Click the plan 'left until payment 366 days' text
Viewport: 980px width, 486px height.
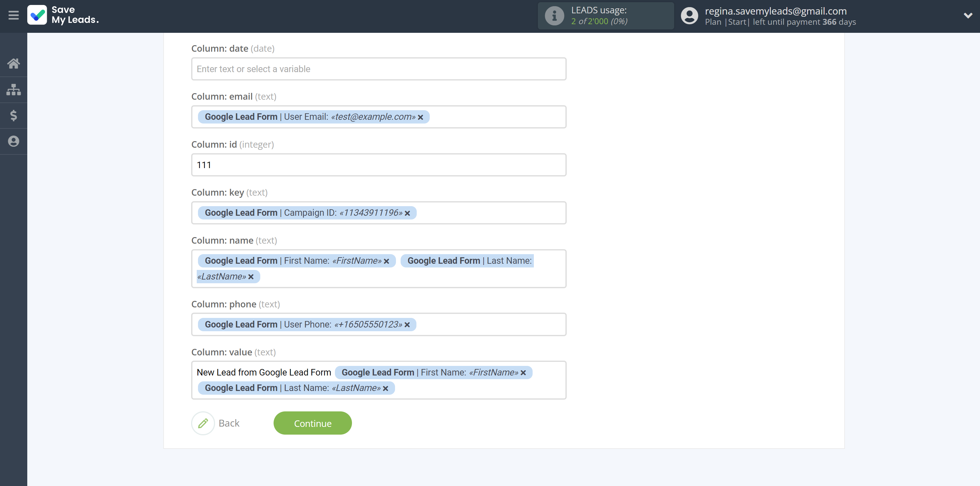tap(804, 22)
